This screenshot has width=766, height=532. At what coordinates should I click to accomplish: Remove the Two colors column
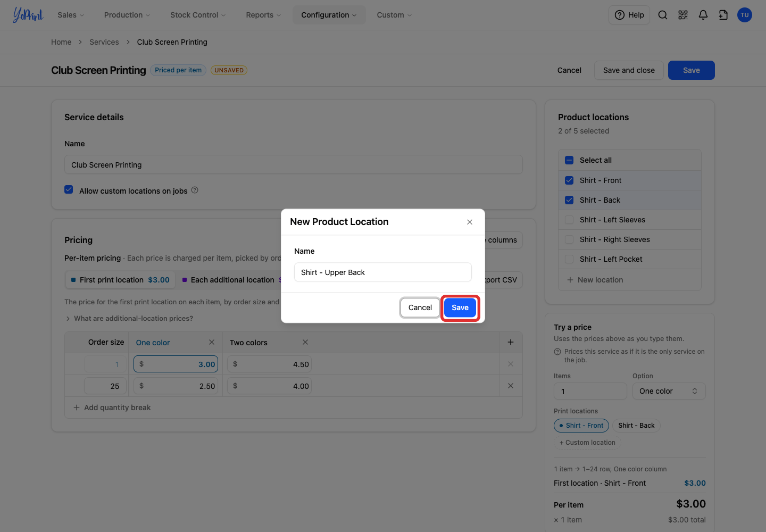point(305,342)
